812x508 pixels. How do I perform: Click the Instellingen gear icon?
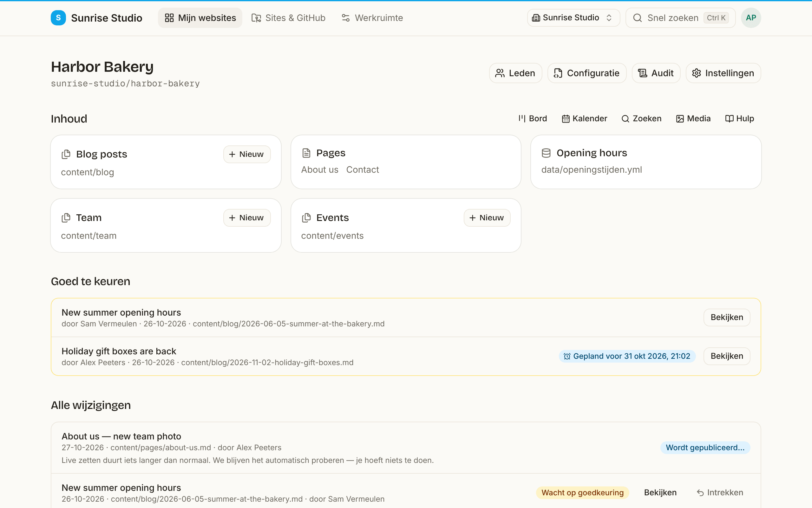tap(697, 73)
